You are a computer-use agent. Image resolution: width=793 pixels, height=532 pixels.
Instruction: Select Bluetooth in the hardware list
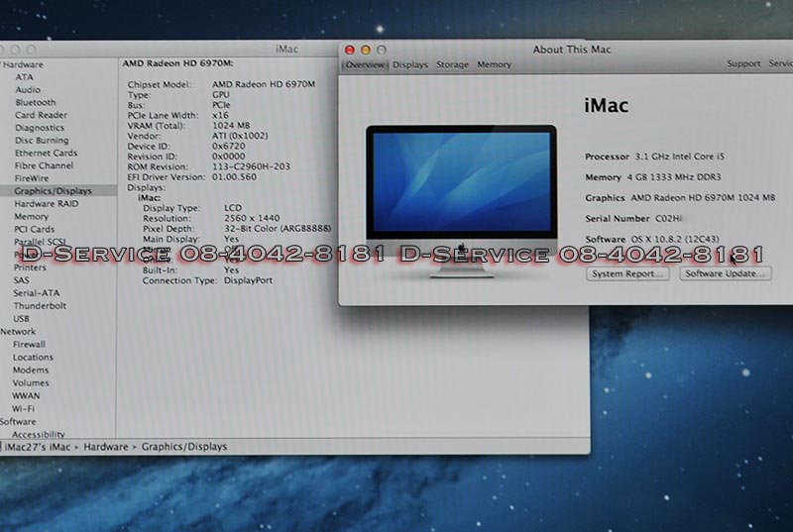pos(36,102)
